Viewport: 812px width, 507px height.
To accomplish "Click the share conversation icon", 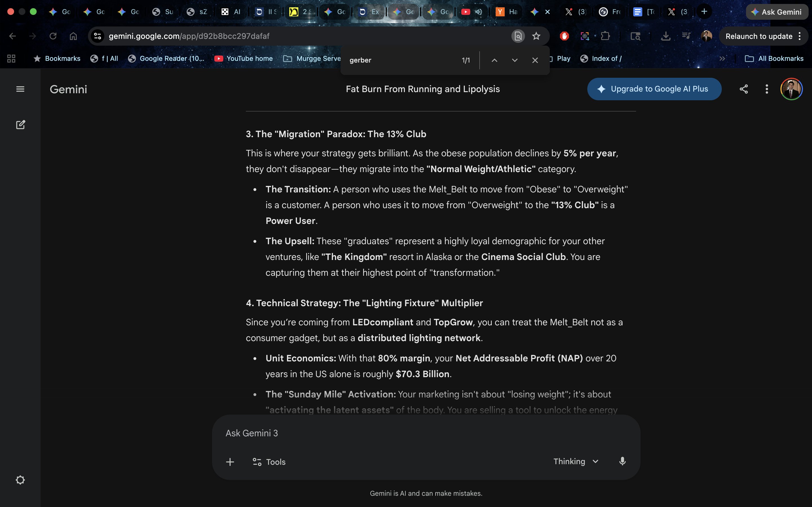I will [x=743, y=89].
